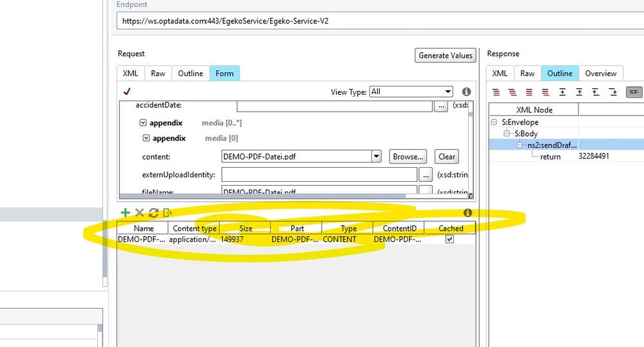Click the fileName input field

click(319, 190)
